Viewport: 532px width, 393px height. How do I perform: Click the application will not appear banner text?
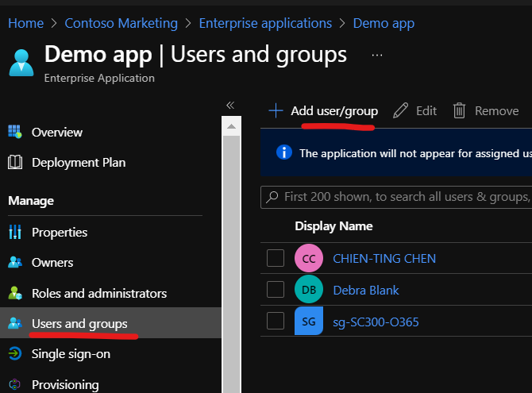pos(415,153)
